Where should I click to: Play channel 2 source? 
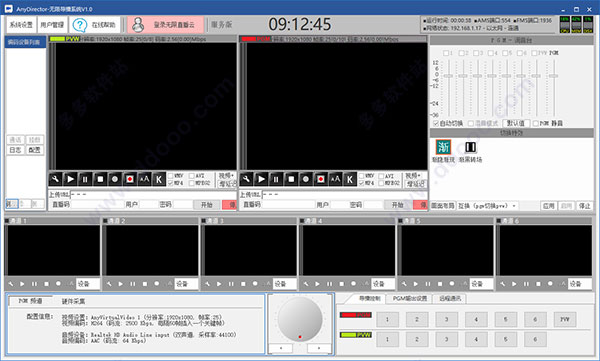click(121, 284)
